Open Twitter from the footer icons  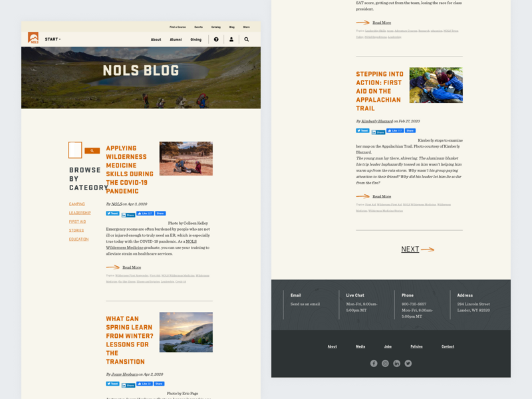407,363
